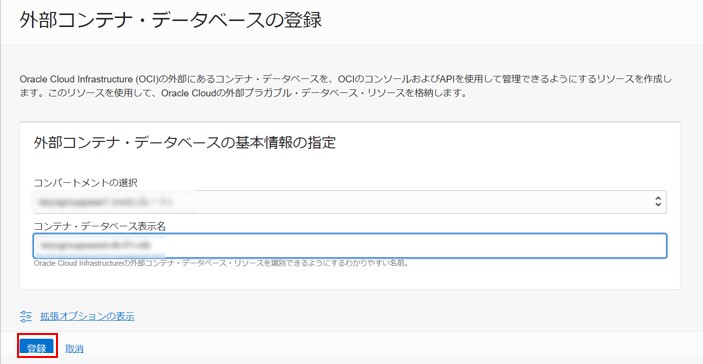Click the Oracle Cloud Infrastructure description paragraph
The image size is (703, 364).
346,87
